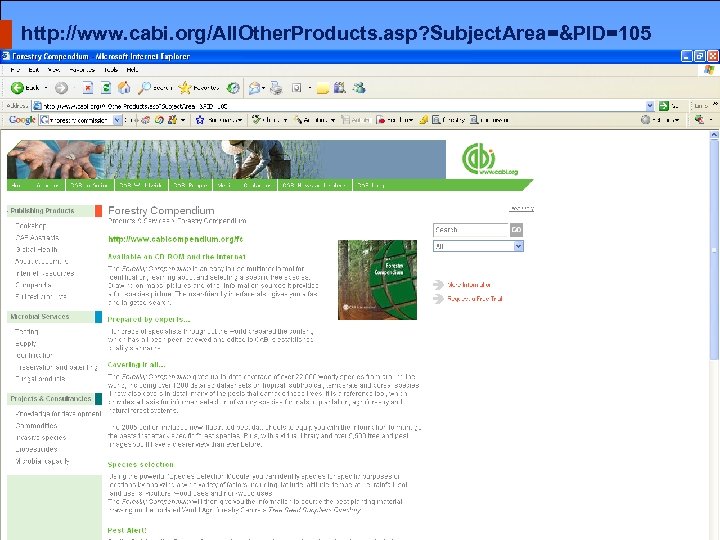Click the PageRank colored swirl icon
The height and width of the screenshot is (540, 720).
coord(159,120)
